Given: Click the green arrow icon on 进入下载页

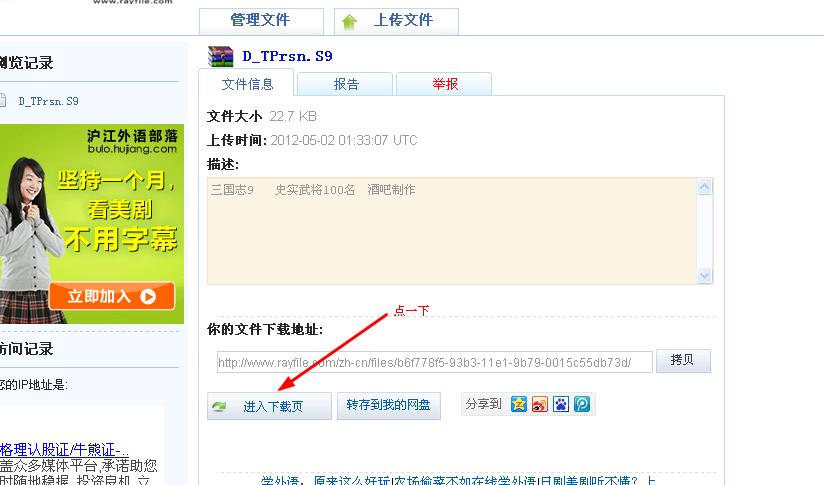Looking at the screenshot, I should tap(219, 406).
